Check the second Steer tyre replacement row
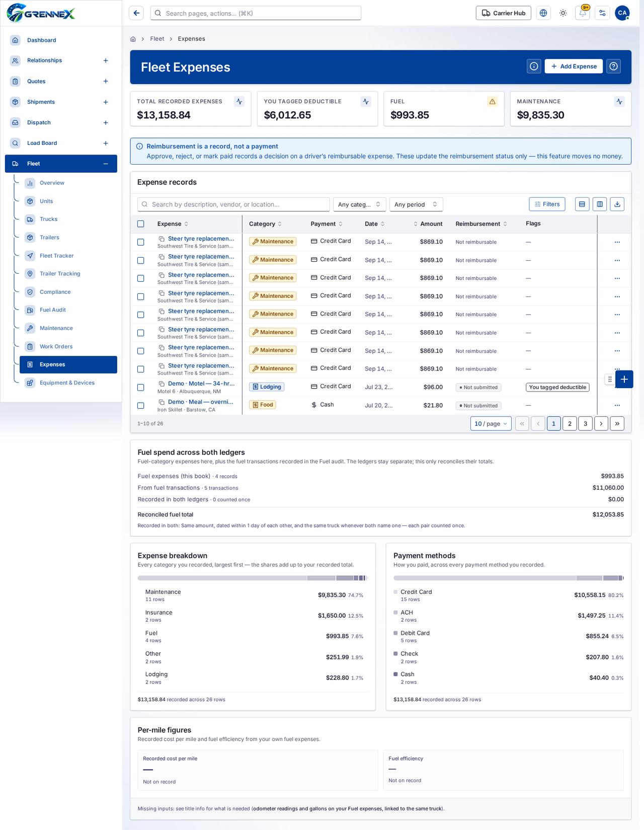The width and height of the screenshot is (644, 830). [x=141, y=260]
